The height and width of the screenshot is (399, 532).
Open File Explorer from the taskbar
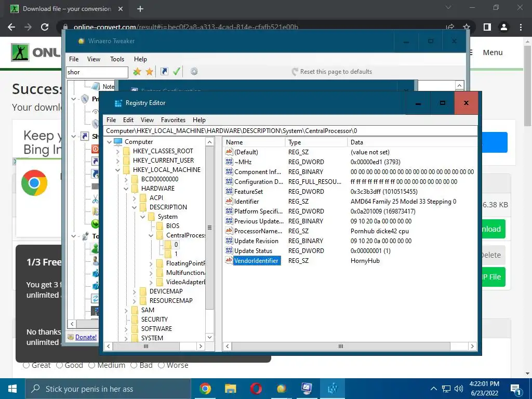coord(230,389)
